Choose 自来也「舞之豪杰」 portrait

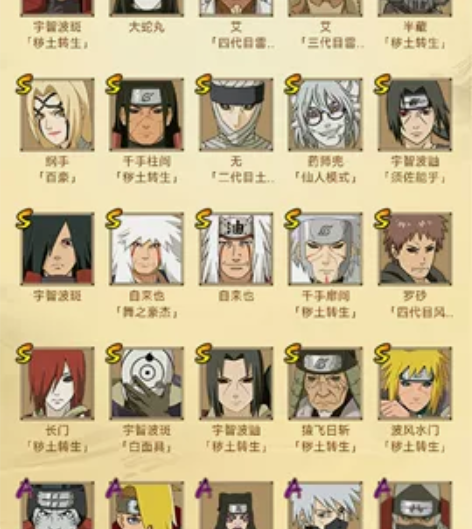146,249
